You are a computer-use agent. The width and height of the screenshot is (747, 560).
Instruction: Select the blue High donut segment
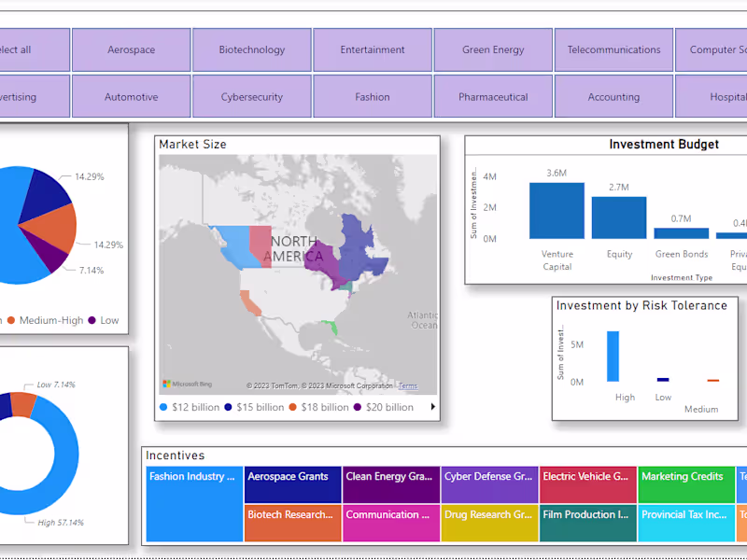click(x=64, y=457)
